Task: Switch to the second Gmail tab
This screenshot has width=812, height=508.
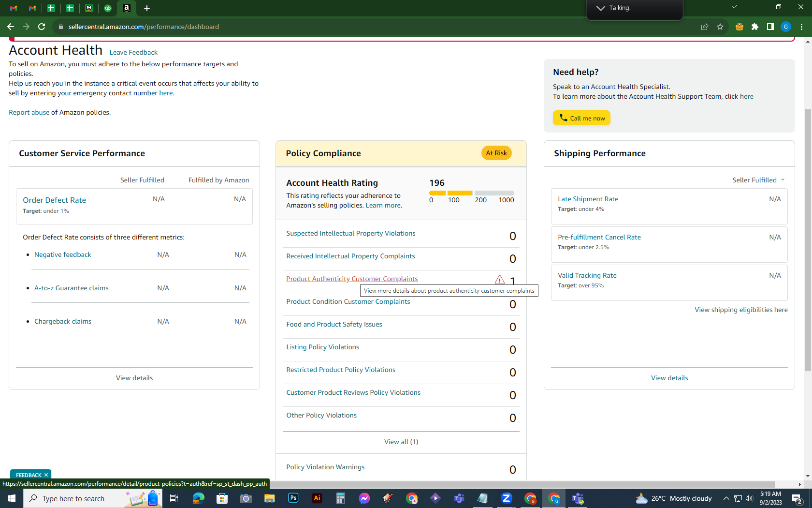Action: tap(32, 8)
